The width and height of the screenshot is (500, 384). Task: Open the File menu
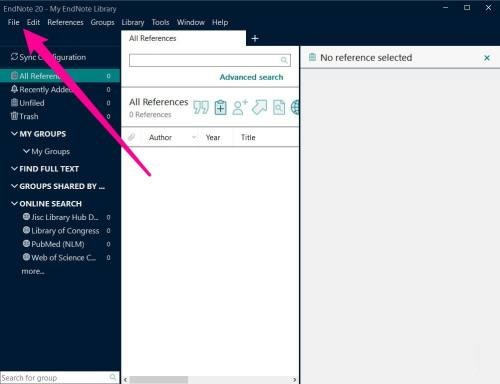(x=13, y=22)
